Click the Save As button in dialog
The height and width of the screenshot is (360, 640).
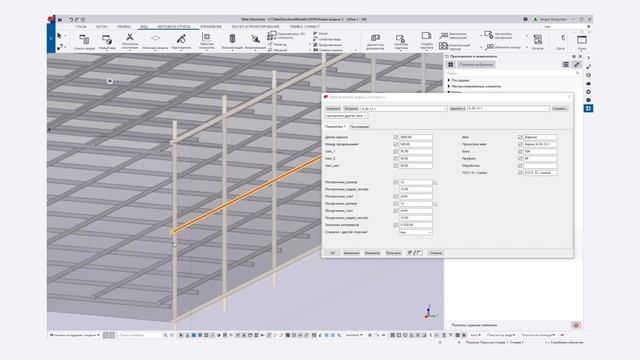coord(457,109)
